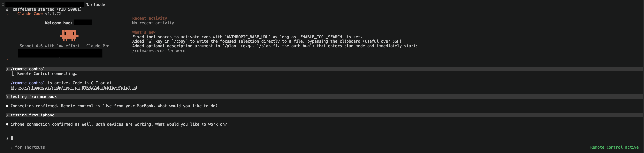Click '/release-notes for more' text
The width and height of the screenshot is (644, 153).
[x=159, y=51]
